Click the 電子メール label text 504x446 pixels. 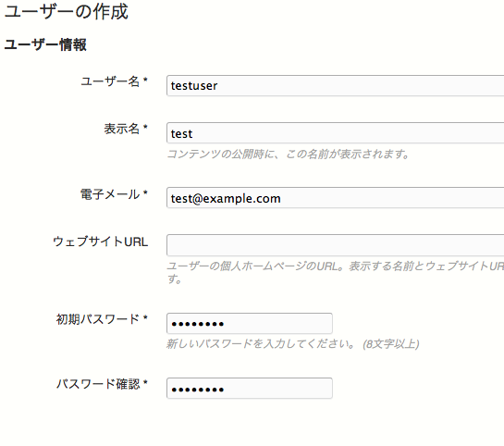[x=110, y=194]
